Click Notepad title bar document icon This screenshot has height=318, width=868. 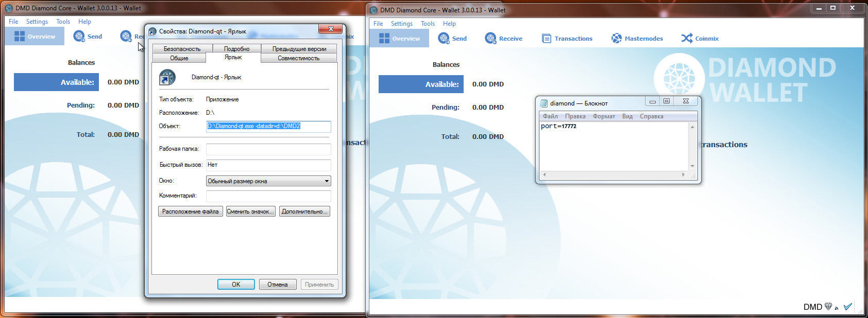coord(543,103)
